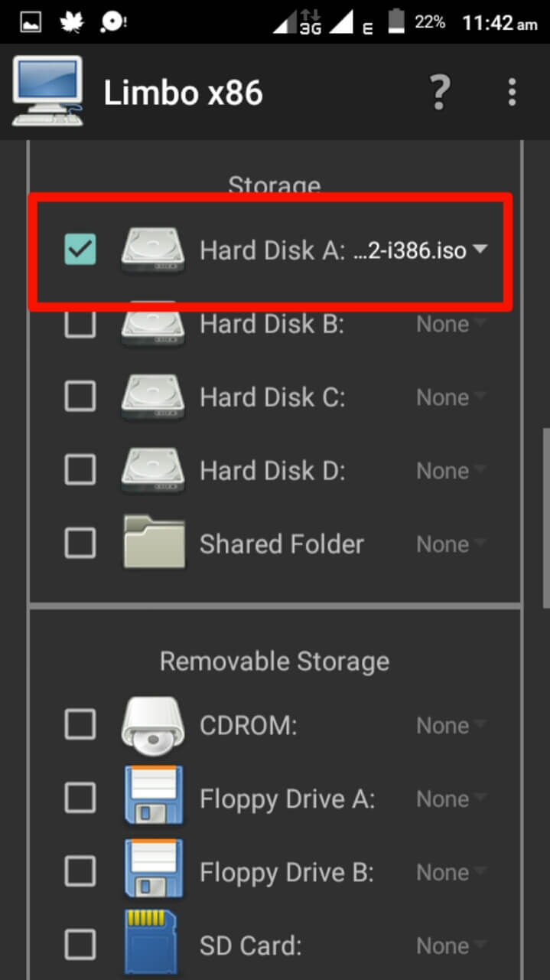Tap the Limbo x86 computer logo
This screenshot has height=980, width=550.
pyautogui.click(x=47, y=92)
